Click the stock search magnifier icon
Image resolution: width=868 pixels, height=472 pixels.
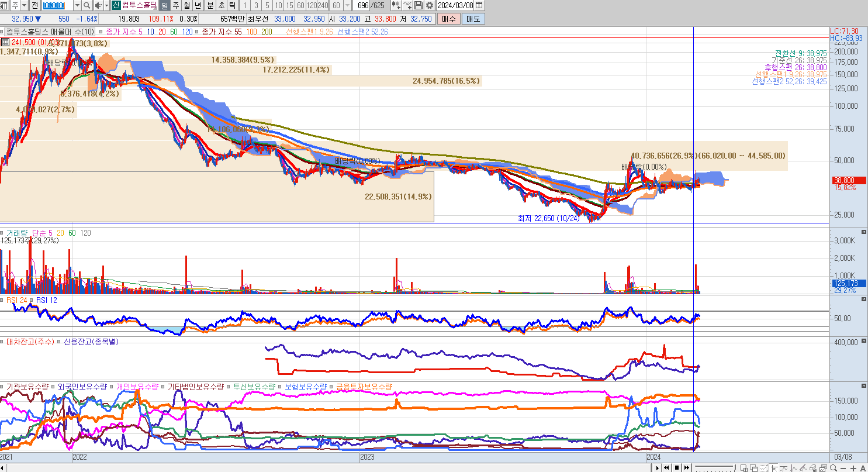point(87,5)
